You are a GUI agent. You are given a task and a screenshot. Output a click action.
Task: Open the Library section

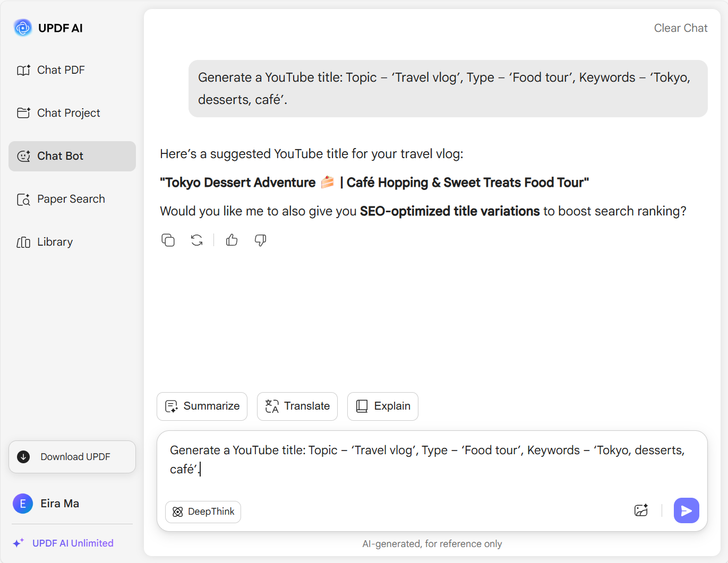click(54, 242)
